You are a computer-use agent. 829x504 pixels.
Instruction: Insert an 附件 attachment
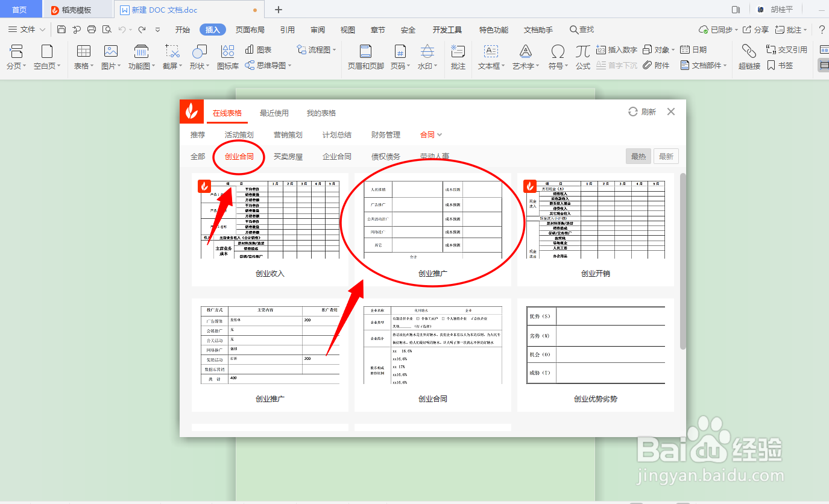coord(656,65)
